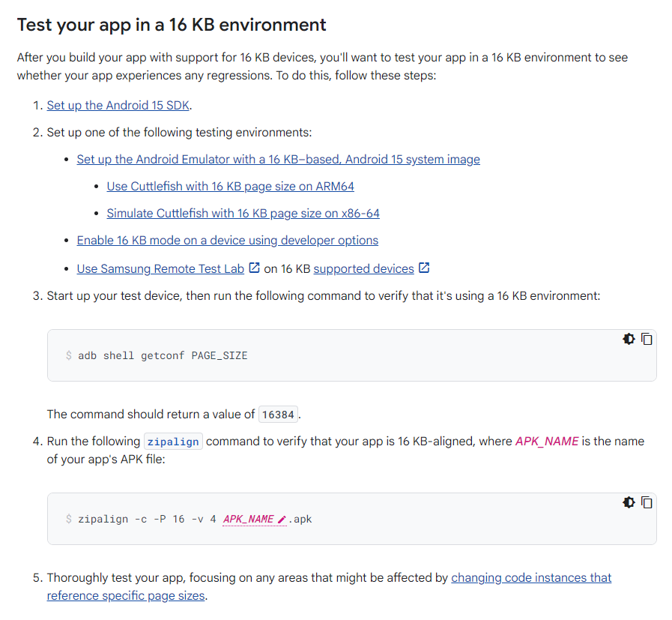Click the pencil icon beside APK_NAME
Image resolution: width=672 pixels, height=620 pixels.
282,520
